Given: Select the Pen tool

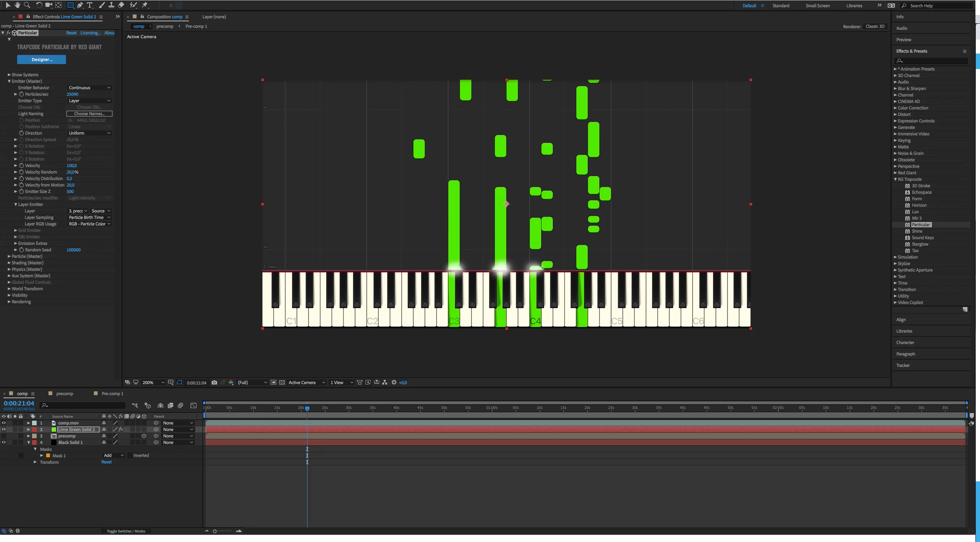Looking at the screenshot, I should point(80,5).
